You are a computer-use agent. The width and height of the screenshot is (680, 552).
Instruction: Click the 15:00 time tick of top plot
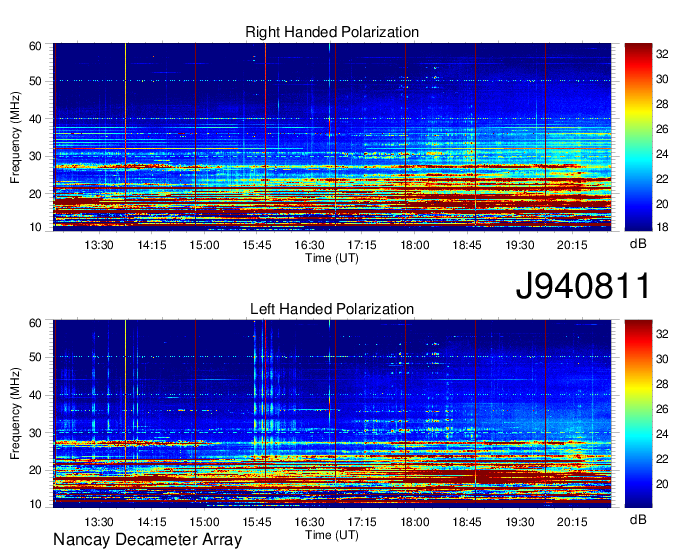tap(204, 245)
